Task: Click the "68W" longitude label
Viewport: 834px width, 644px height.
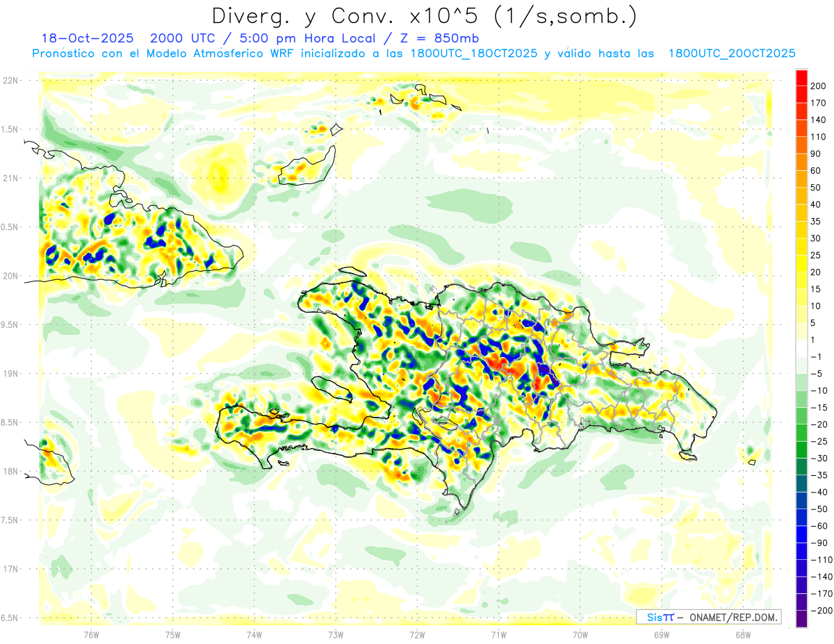Action: (x=743, y=635)
